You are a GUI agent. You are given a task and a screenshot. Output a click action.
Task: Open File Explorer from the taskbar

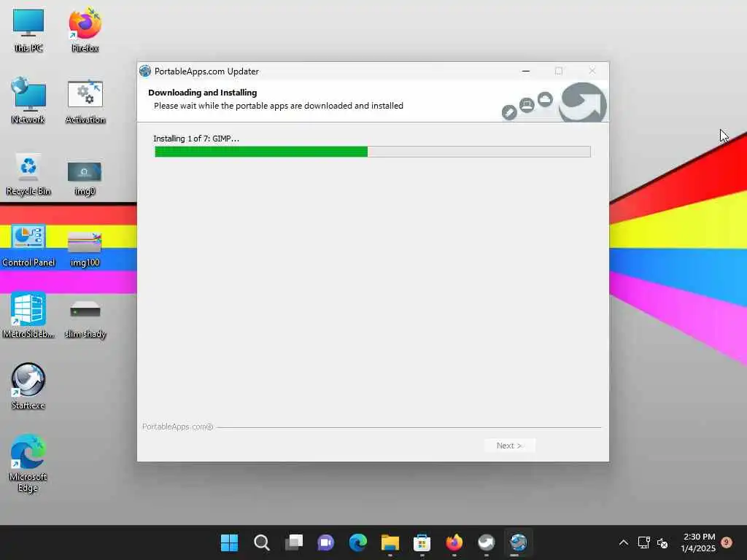pos(390,542)
